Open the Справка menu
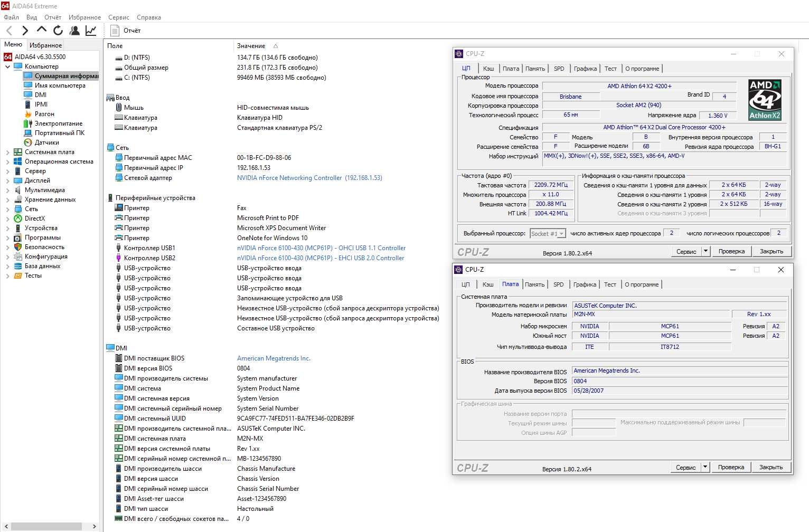The image size is (809, 532). coord(149,17)
